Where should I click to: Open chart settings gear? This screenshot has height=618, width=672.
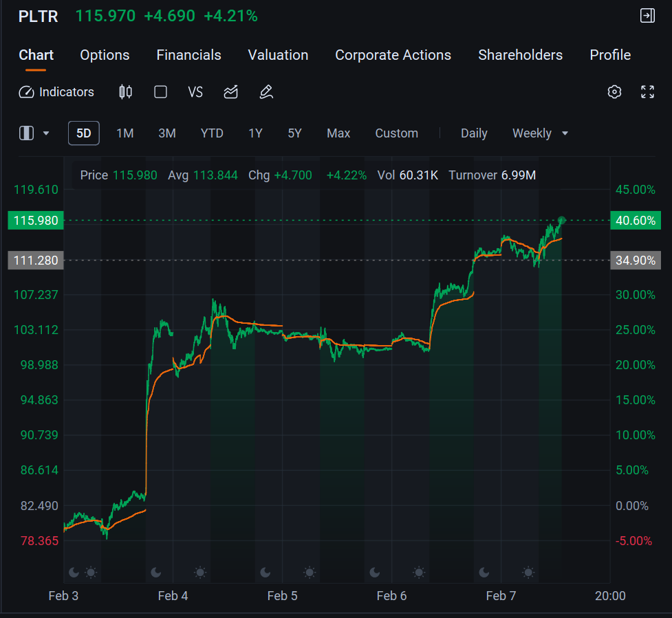point(615,91)
